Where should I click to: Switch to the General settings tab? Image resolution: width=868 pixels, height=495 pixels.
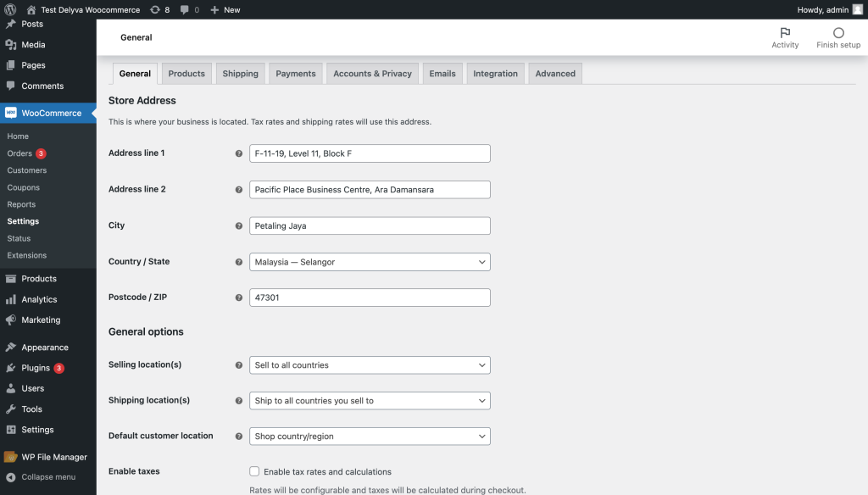pos(135,74)
